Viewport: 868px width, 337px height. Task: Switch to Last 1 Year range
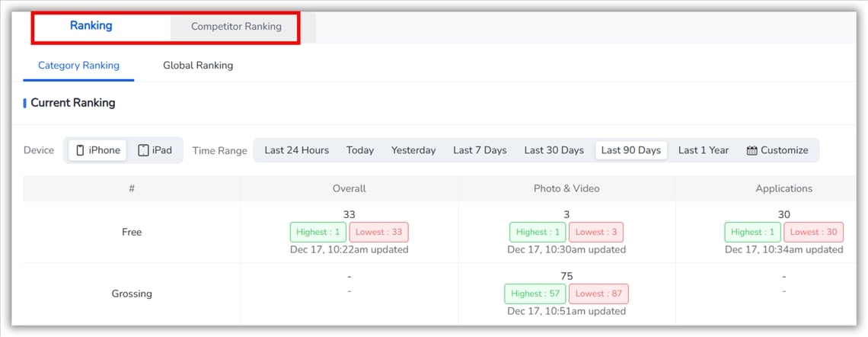click(704, 150)
